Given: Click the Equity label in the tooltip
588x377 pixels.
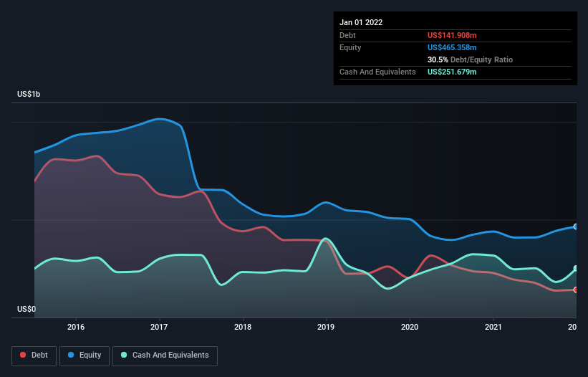Looking at the screenshot, I should [350, 47].
